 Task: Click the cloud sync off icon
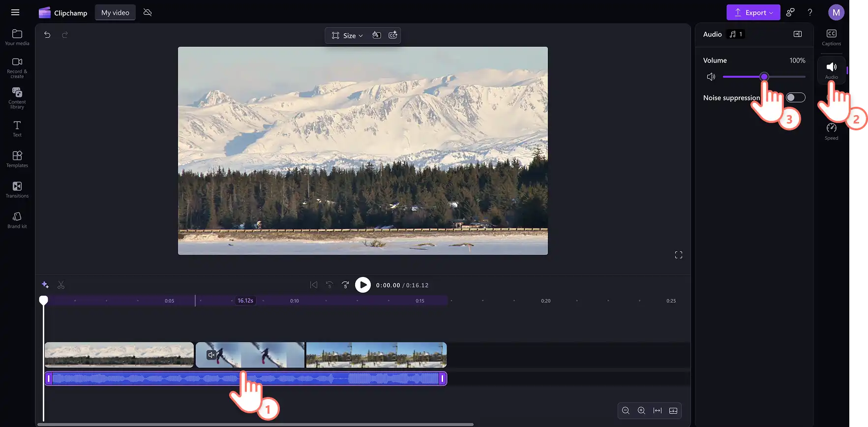[x=148, y=12]
